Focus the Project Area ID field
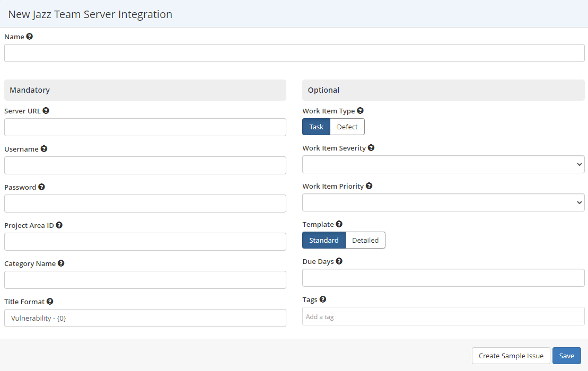 coord(145,242)
